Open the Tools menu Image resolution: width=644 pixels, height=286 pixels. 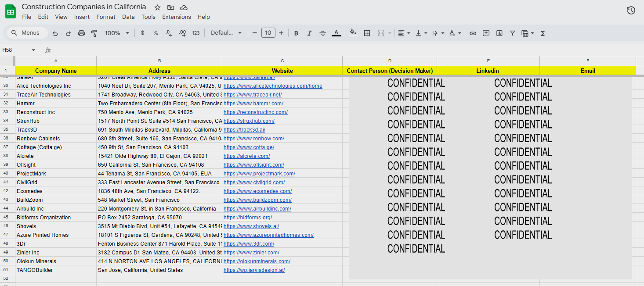[148, 17]
